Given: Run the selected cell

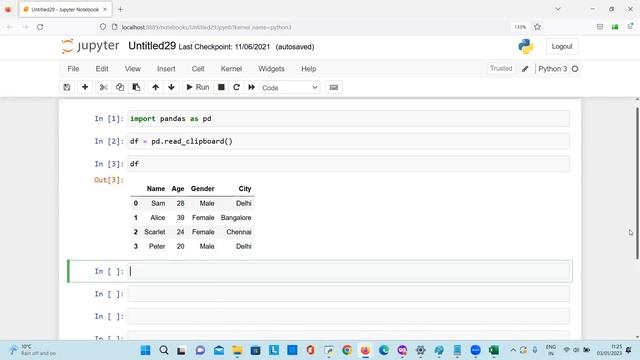Looking at the screenshot, I should click(x=198, y=87).
